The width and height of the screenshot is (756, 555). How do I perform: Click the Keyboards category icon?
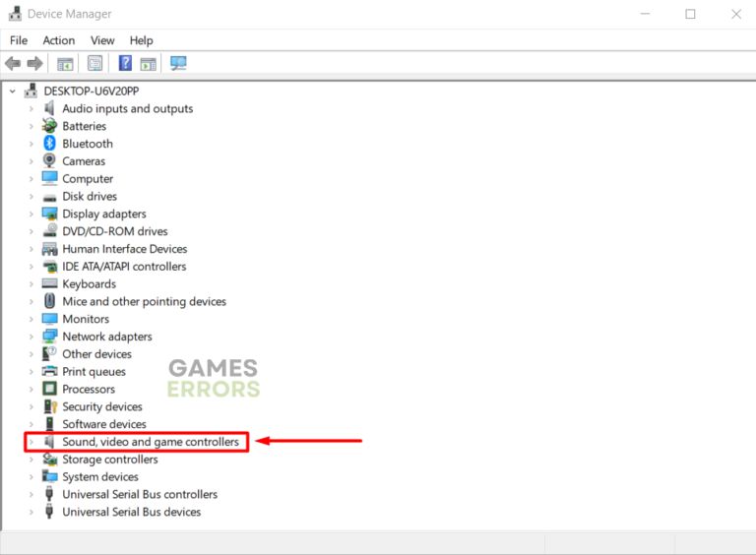click(x=50, y=284)
